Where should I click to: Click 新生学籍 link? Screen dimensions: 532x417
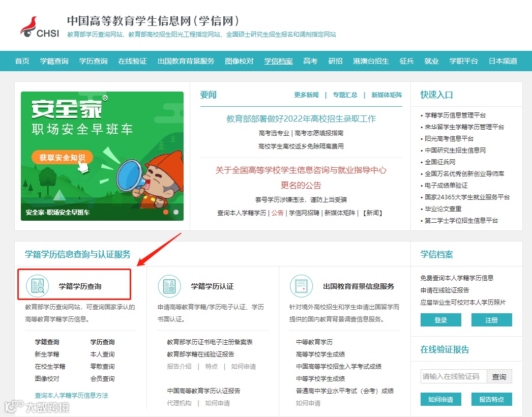[47, 354]
